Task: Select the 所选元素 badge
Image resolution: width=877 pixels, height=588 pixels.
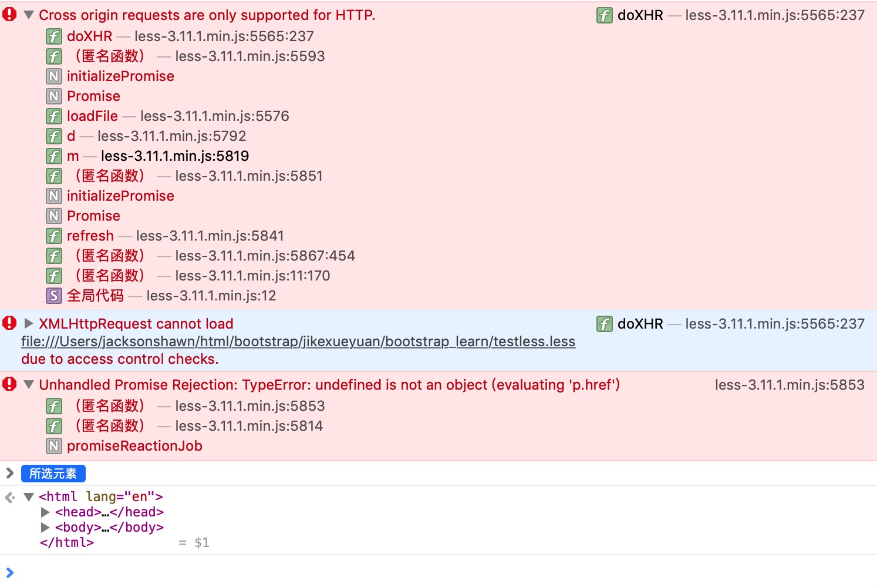Action: click(x=53, y=474)
